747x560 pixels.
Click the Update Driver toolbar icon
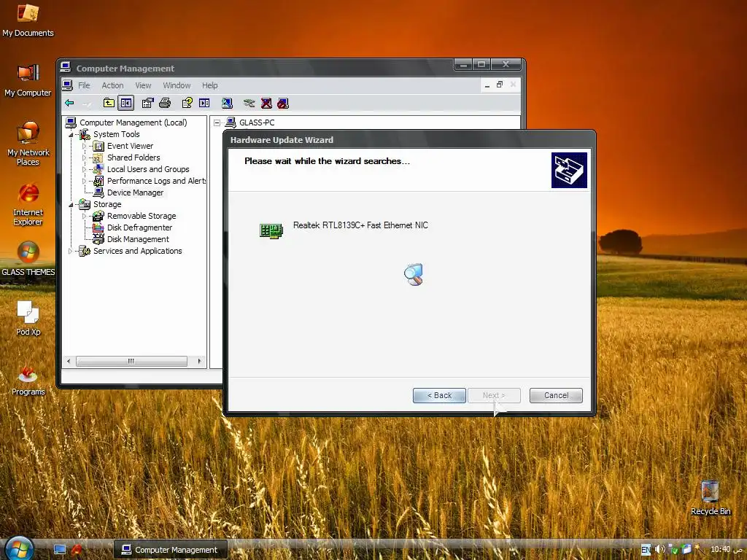click(249, 103)
